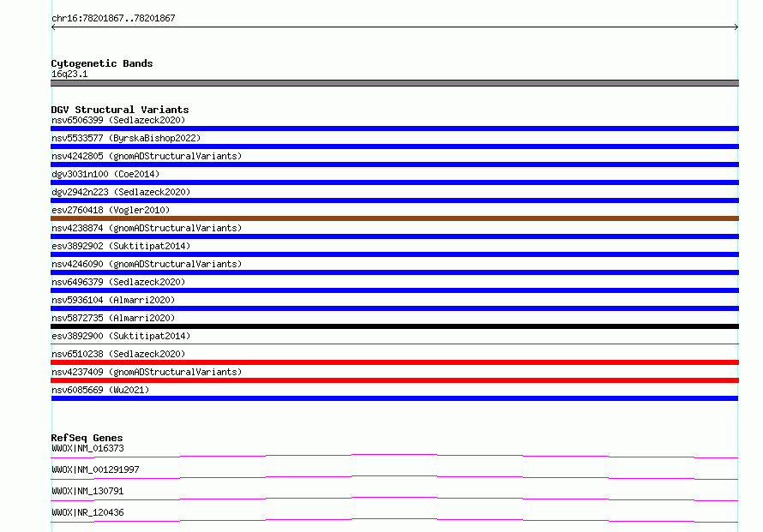
Task: Click the gray 16q23.1 cytogenetic band bar
Action: point(394,83)
